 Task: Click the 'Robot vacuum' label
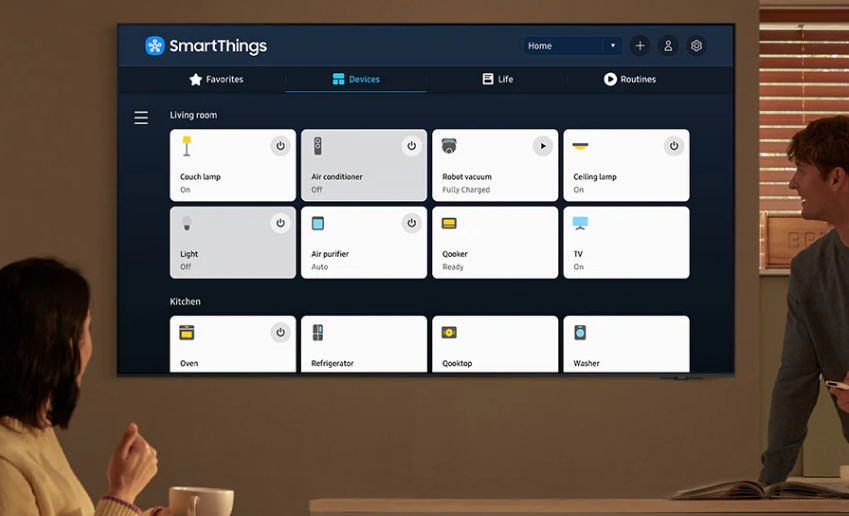467,177
